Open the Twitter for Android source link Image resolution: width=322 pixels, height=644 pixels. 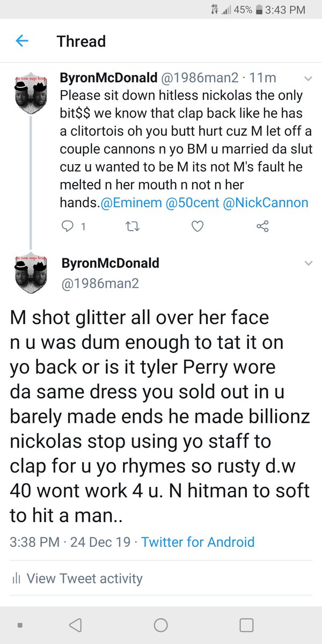[198, 542]
